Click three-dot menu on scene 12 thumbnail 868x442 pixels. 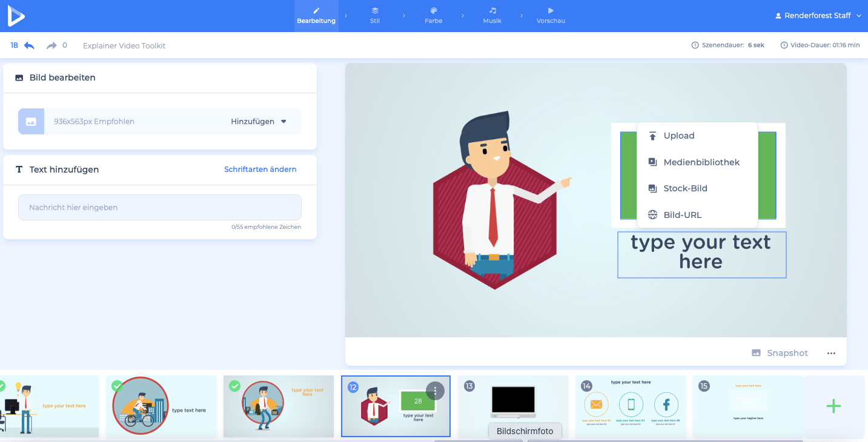pos(435,391)
